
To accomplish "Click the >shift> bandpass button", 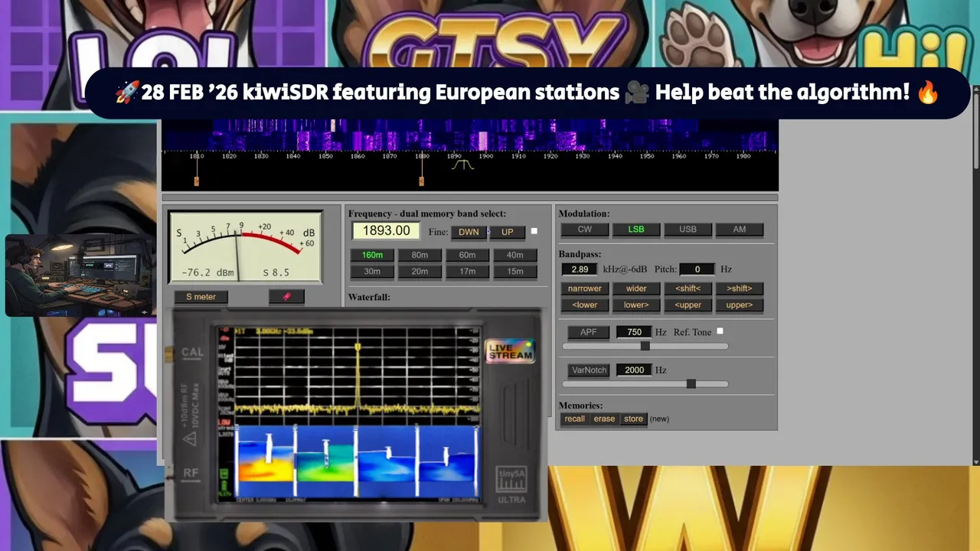I will (x=740, y=289).
